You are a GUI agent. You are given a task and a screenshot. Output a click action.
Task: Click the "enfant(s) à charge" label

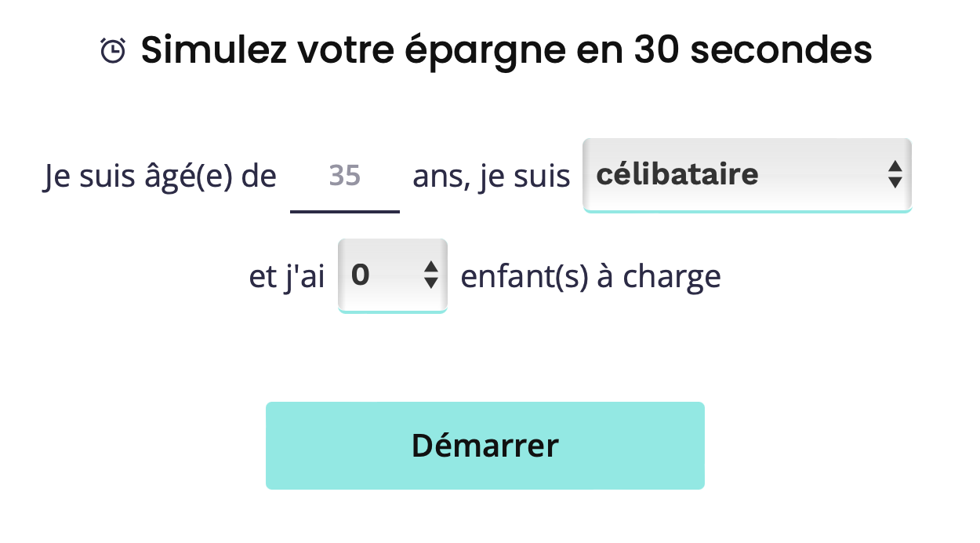(x=590, y=277)
